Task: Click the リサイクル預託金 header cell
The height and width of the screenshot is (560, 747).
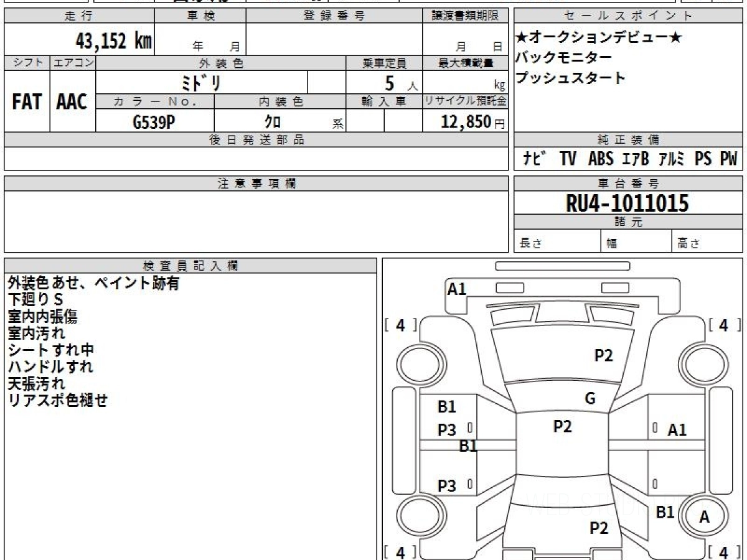Action: tap(465, 101)
